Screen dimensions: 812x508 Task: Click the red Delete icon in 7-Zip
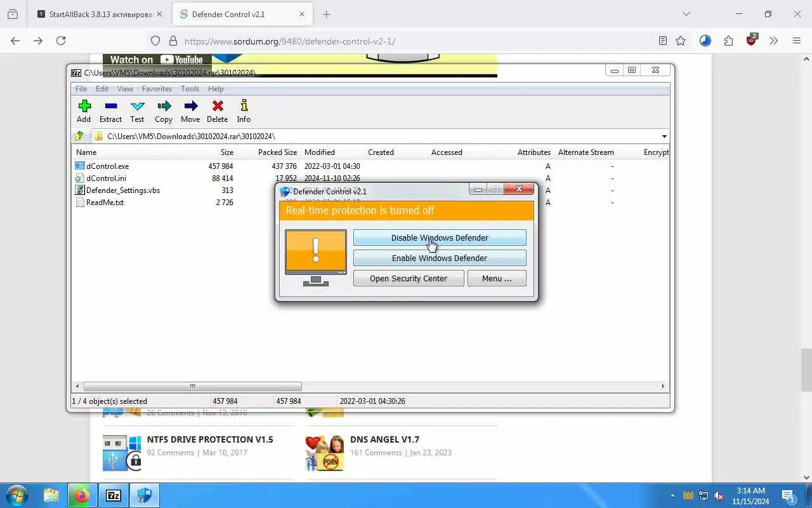coord(218,106)
